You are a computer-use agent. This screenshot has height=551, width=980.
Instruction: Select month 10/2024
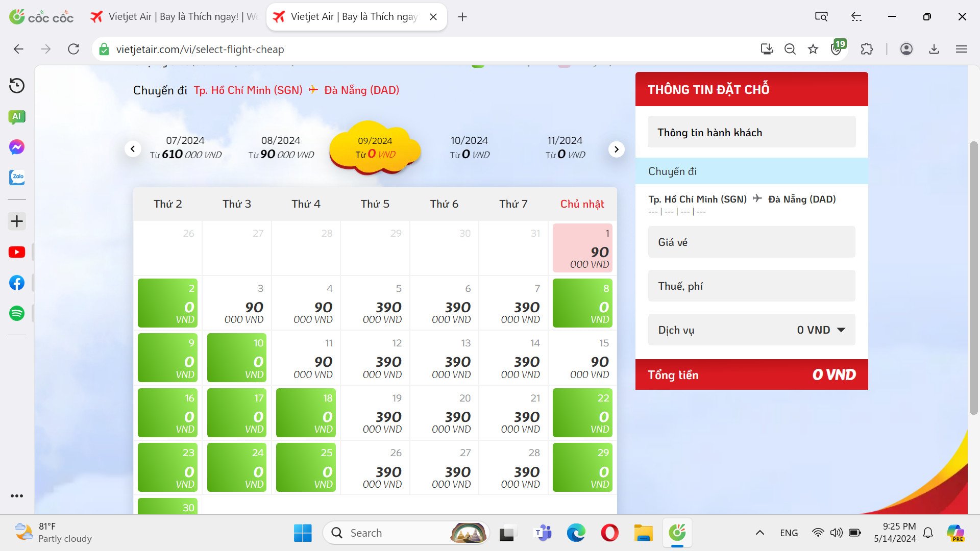469,147
